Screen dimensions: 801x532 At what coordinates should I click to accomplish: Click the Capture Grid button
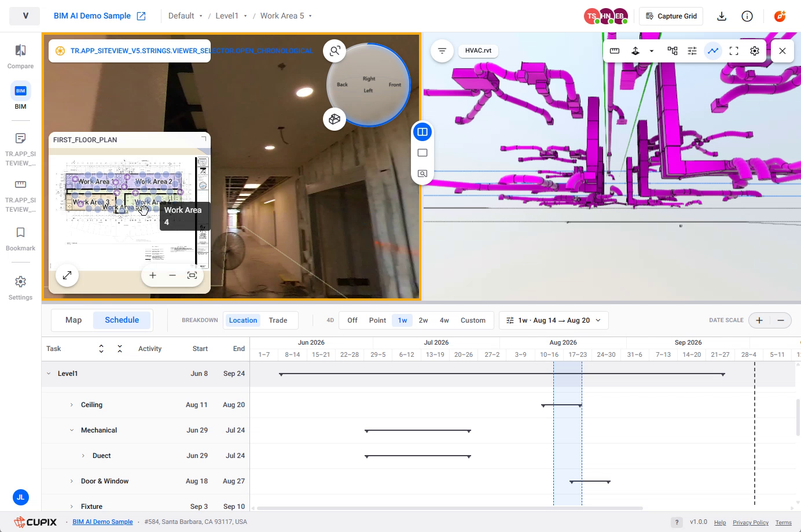pos(671,16)
